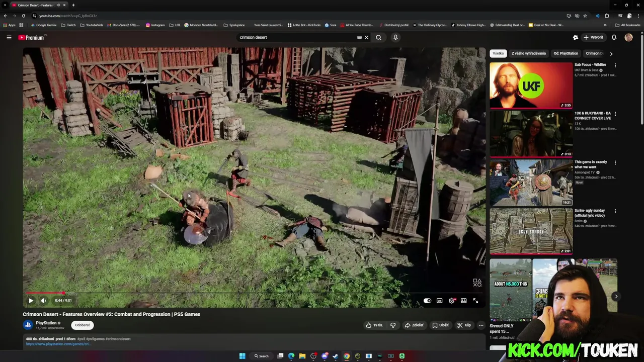Enter fullscreen mode
Viewport: 644px width, 362px height.
(x=475, y=301)
